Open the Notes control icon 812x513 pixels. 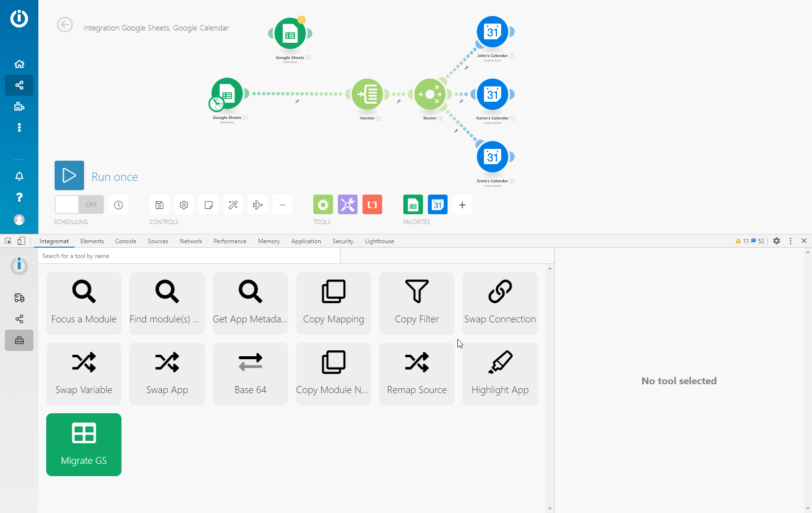click(209, 204)
